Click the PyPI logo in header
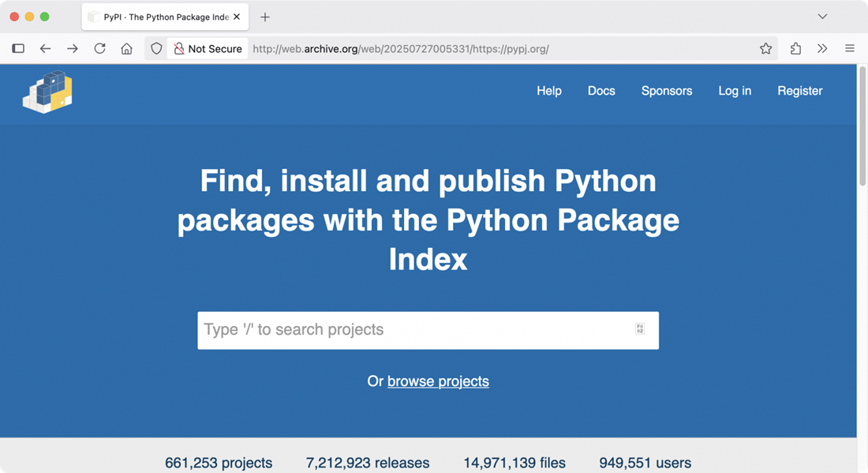Viewport: 868px width, 473px height. tap(47, 92)
